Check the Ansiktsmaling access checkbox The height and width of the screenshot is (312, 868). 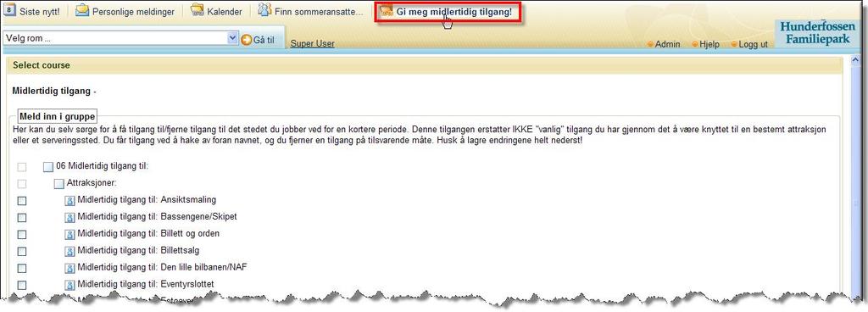(22, 200)
